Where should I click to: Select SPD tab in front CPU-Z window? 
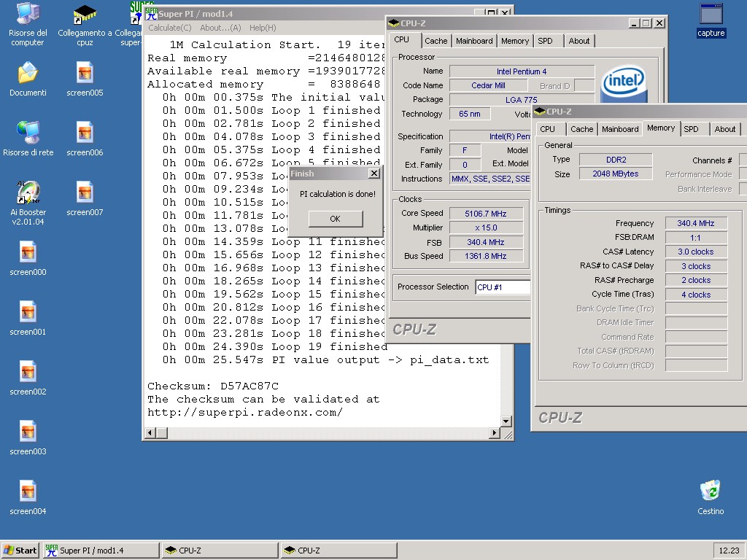click(691, 129)
